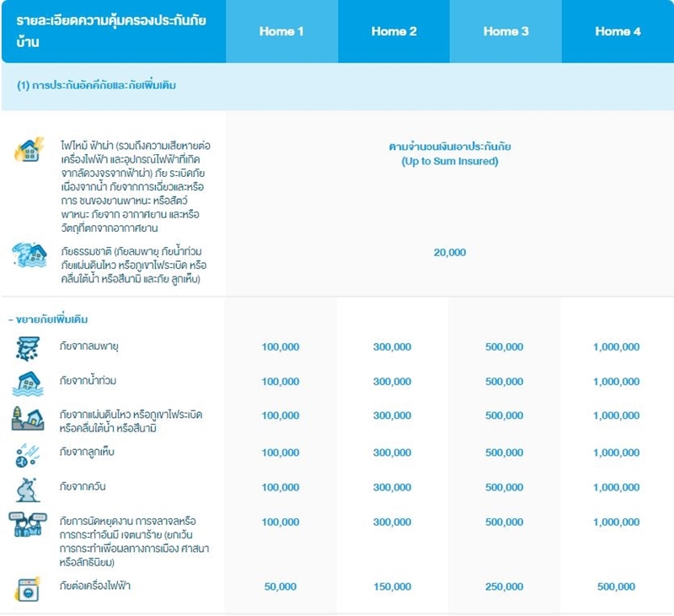
Task: Click the hailstorm icon
Action: [x=26, y=453]
